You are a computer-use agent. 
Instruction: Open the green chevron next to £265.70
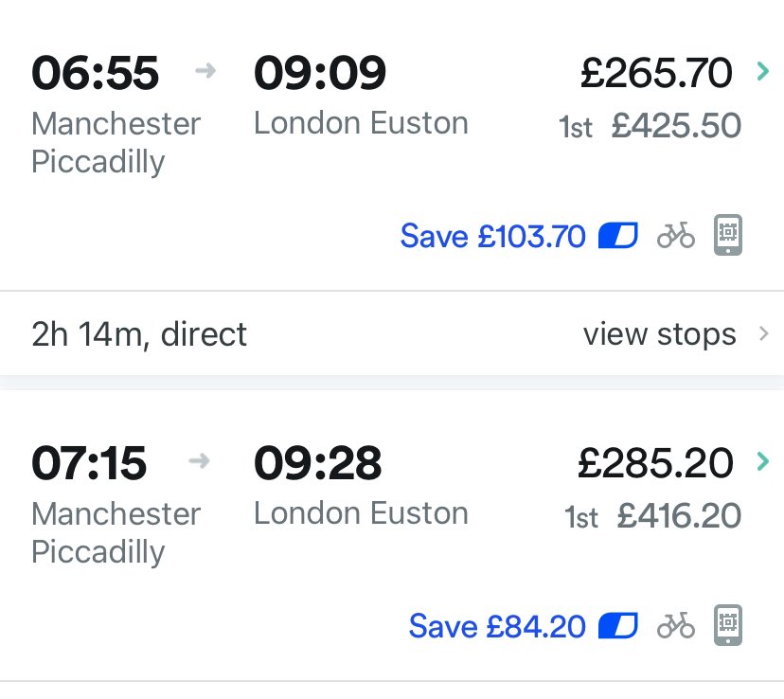(x=761, y=71)
